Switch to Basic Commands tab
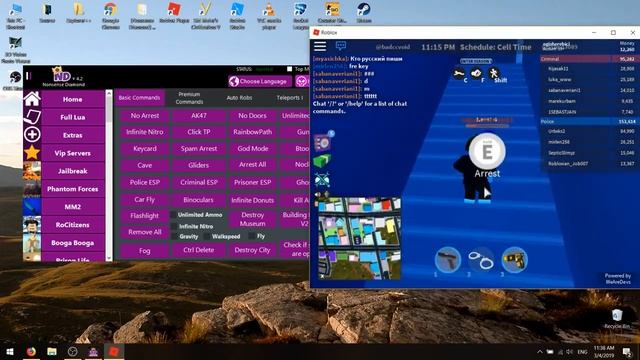The image size is (640, 360). point(139,98)
